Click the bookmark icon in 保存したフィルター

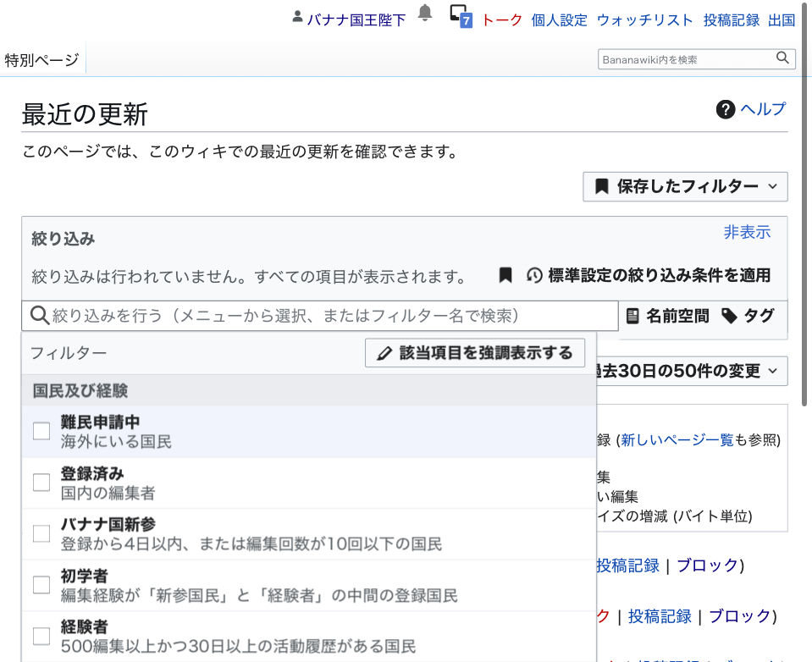pyautogui.click(x=601, y=186)
